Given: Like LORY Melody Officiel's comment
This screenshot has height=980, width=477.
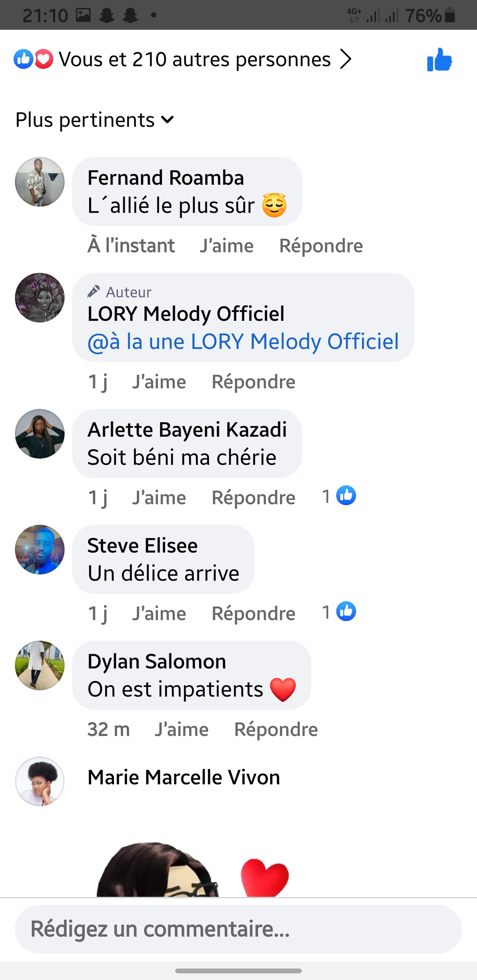Looking at the screenshot, I should coord(159,382).
